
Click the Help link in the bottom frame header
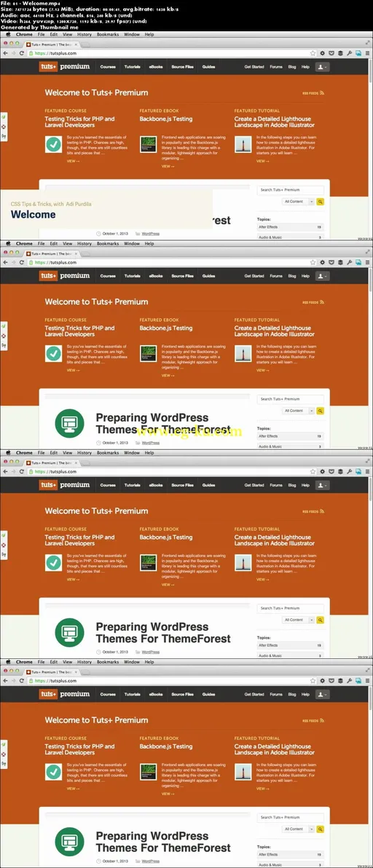click(305, 694)
